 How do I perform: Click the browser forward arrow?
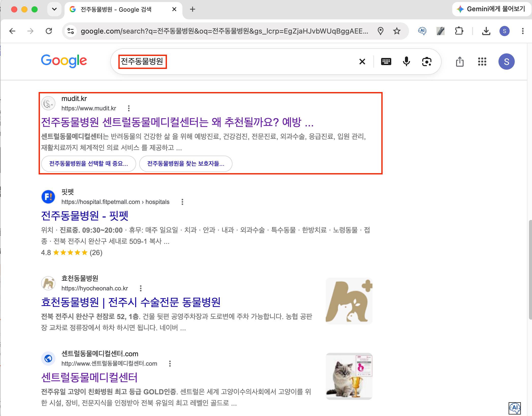(30, 31)
